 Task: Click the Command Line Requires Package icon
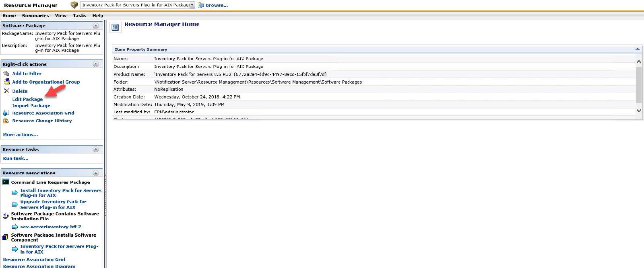[x=6, y=182]
